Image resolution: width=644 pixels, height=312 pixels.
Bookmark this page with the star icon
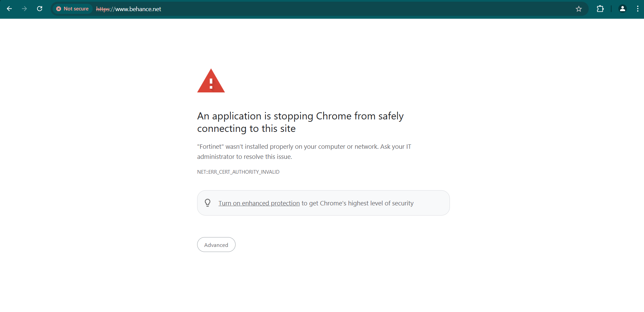click(579, 9)
